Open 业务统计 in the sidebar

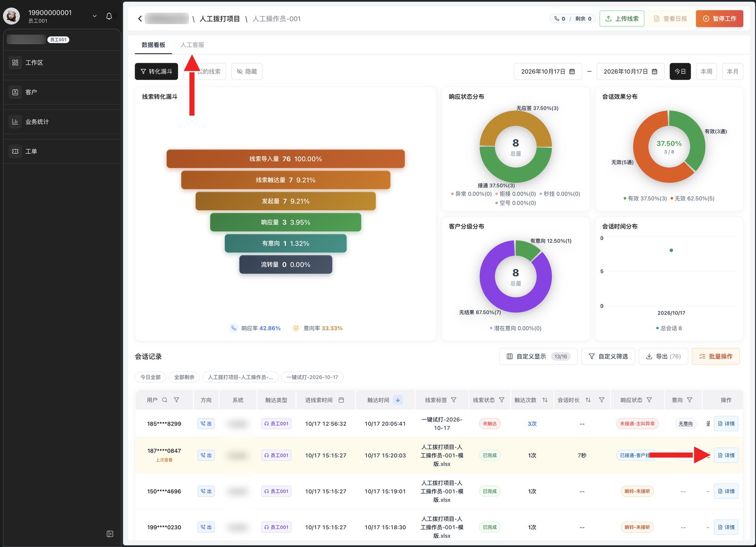coord(62,122)
